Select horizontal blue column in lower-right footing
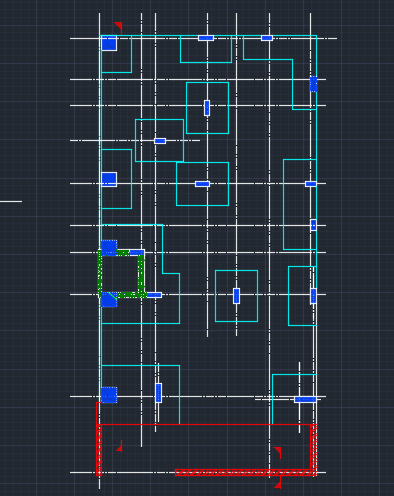 click(x=305, y=400)
